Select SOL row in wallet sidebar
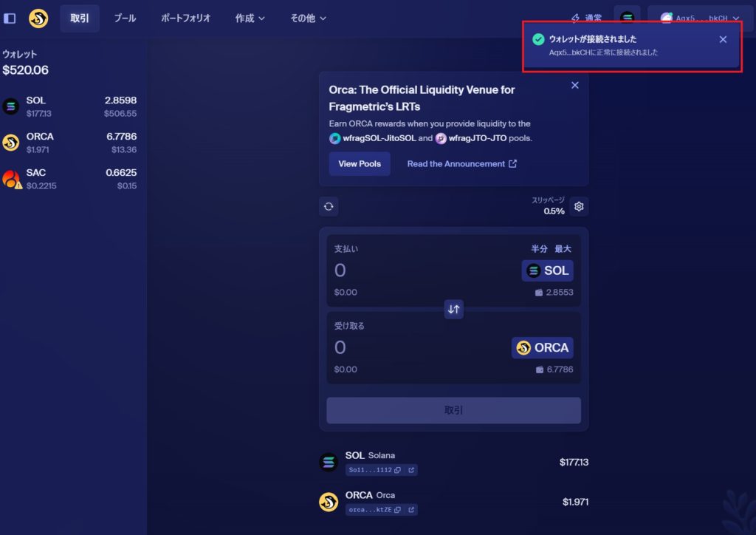This screenshot has width=756, height=535. tap(70, 106)
